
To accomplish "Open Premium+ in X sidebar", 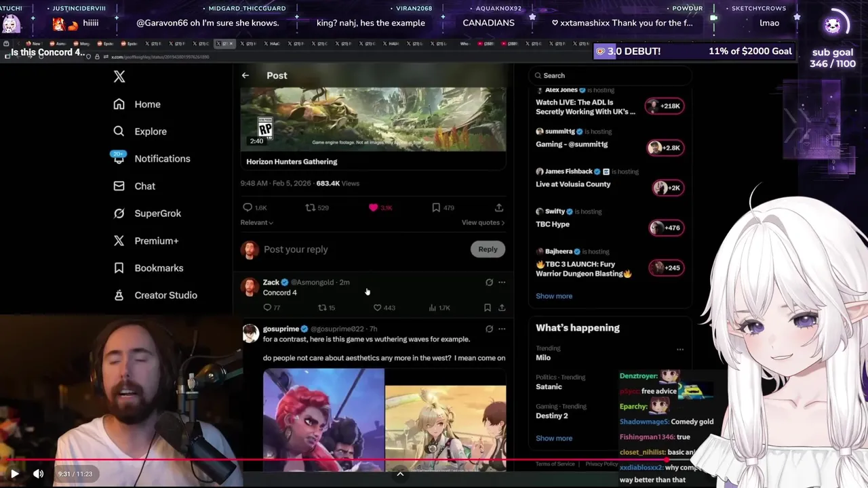I will [146, 241].
